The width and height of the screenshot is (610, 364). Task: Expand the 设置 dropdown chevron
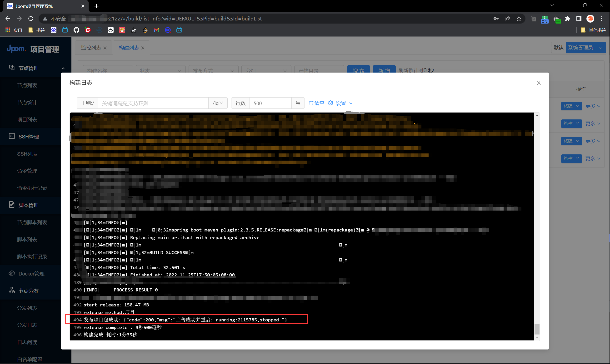click(351, 103)
